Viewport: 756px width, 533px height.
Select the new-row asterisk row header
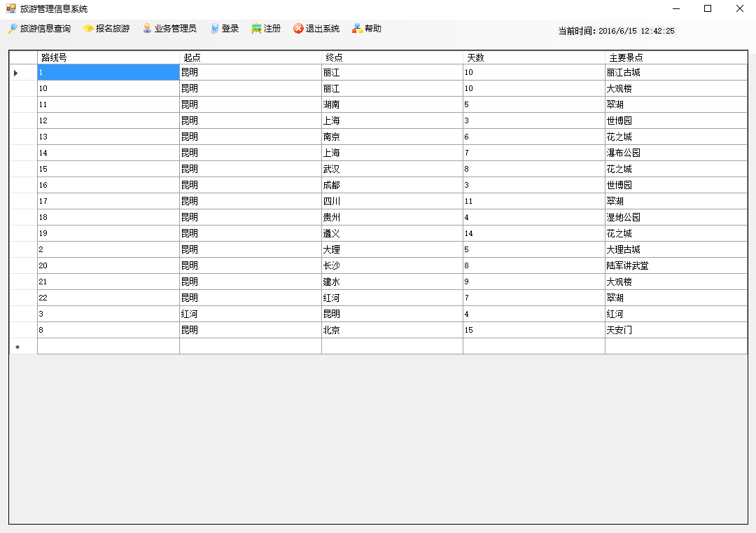(23, 347)
